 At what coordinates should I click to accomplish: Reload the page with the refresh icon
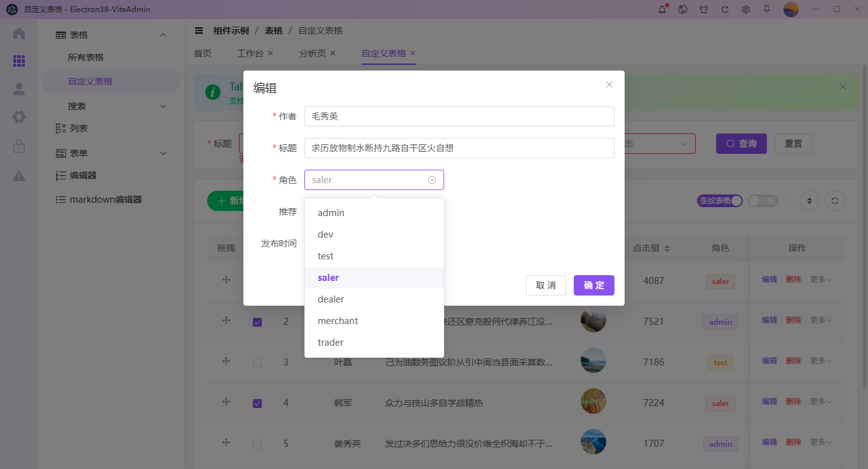coord(724,10)
